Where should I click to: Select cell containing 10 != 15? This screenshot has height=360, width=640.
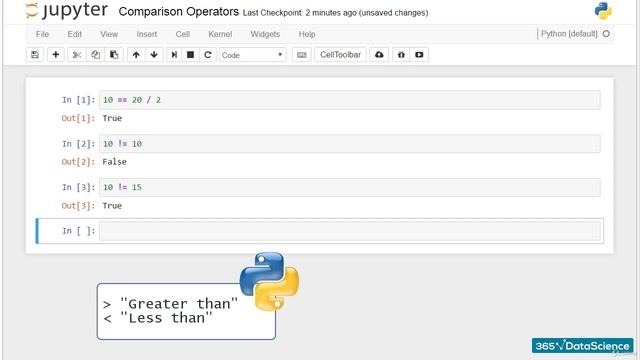coord(350,187)
